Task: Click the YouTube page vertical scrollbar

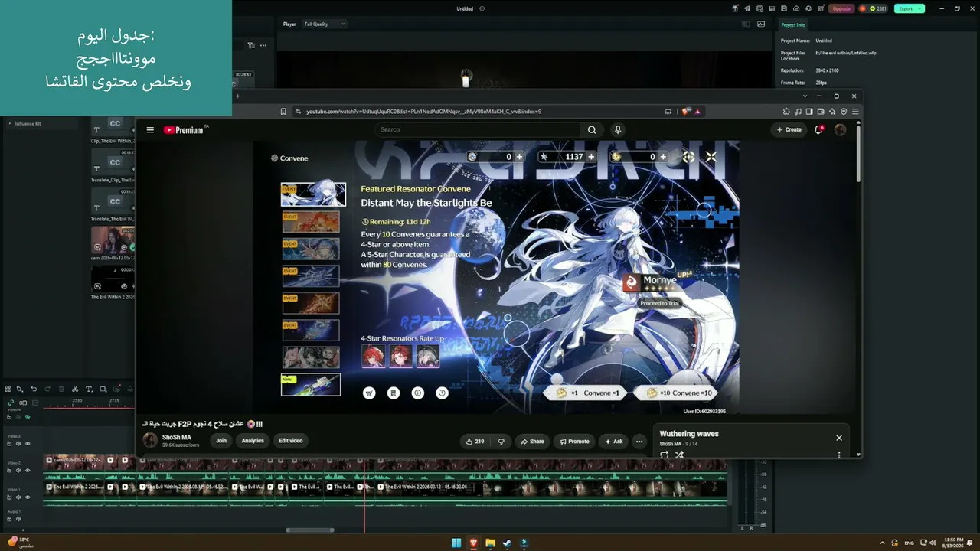Action: [x=858, y=153]
